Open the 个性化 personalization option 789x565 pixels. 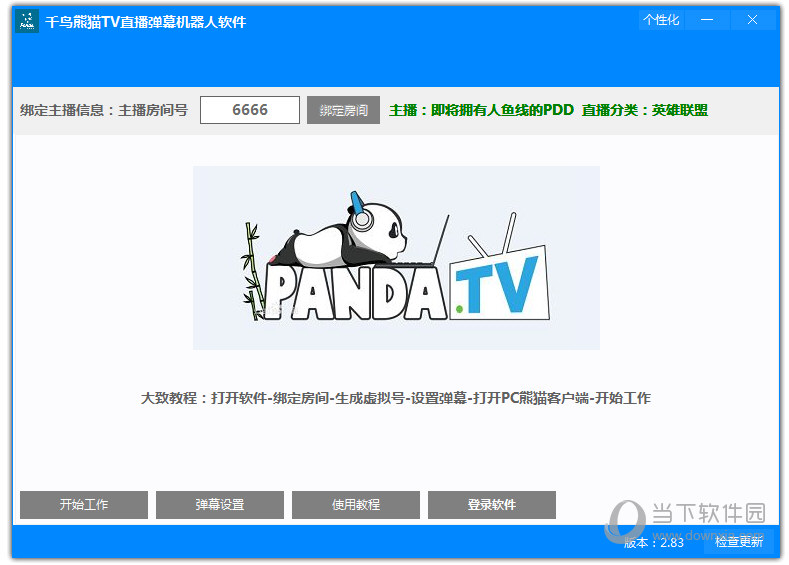coord(661,20)
